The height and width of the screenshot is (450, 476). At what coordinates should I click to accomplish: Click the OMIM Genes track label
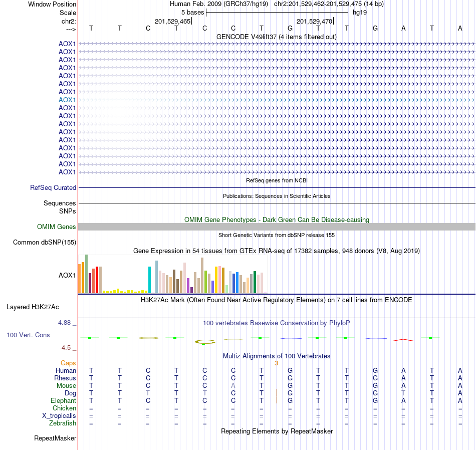(57, 227)
